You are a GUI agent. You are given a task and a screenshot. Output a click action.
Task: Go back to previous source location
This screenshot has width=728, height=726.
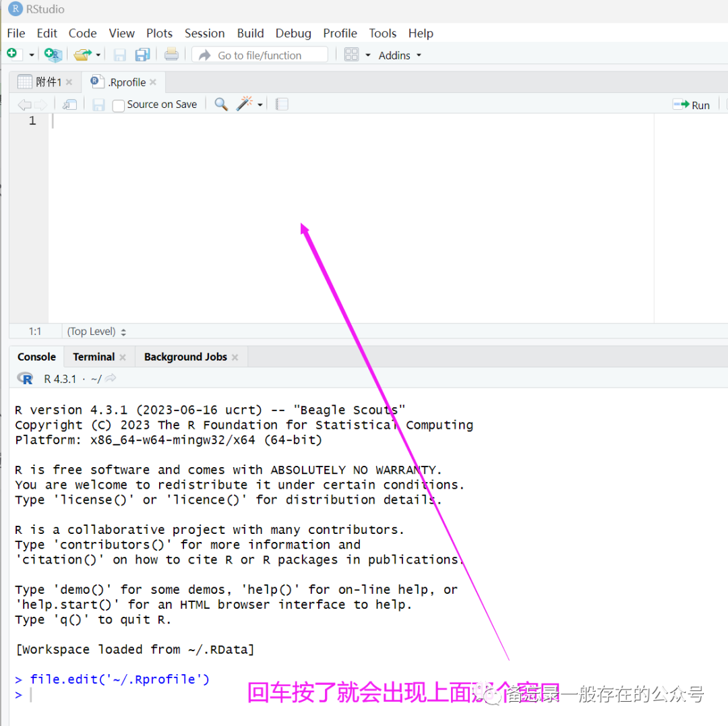click(24, 104)
